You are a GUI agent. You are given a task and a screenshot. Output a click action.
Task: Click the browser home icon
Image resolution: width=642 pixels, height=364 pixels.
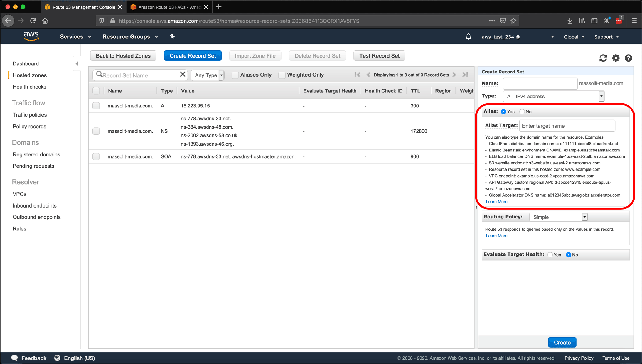(x=45, y=21)
